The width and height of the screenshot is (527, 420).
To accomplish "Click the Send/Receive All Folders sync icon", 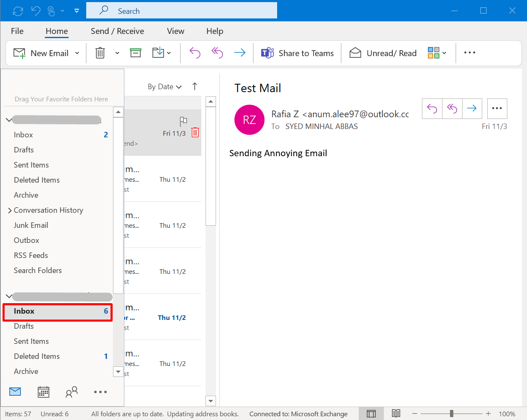I will (x=18, y=11).
